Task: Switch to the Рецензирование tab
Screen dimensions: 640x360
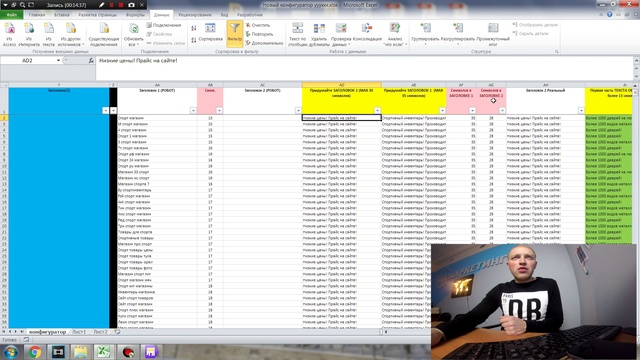Action: [x=195, y=15]
